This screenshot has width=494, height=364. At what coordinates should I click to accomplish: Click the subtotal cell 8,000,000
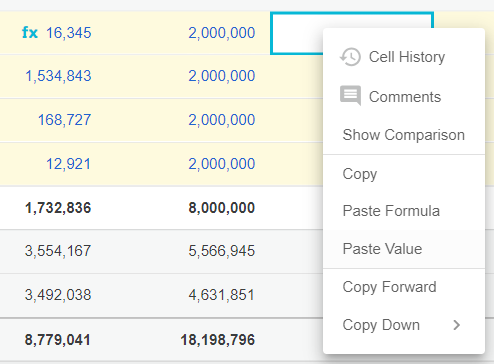(x=222, y=208)
